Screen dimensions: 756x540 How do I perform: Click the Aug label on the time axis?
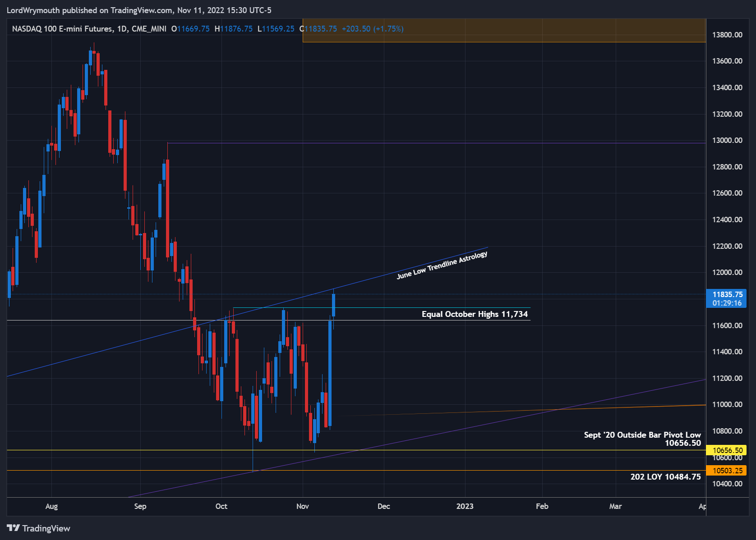pos(51,506)
